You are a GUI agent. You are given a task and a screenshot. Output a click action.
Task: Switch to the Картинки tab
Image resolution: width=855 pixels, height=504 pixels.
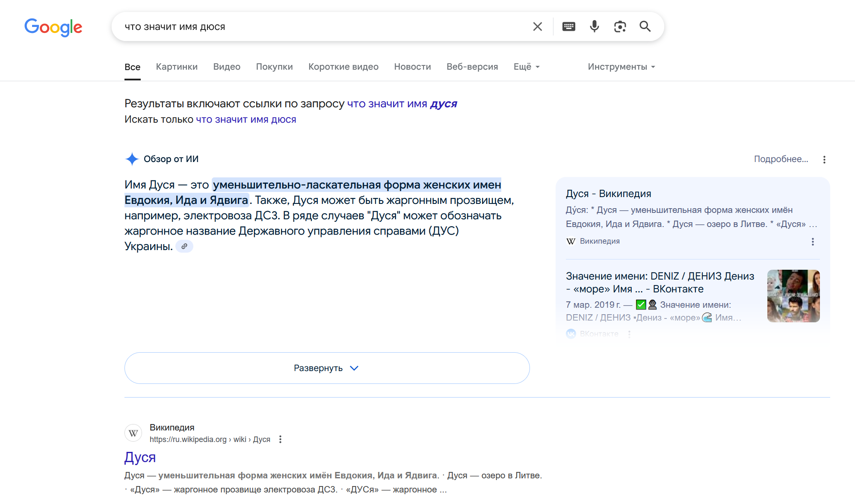click(177, 67)
